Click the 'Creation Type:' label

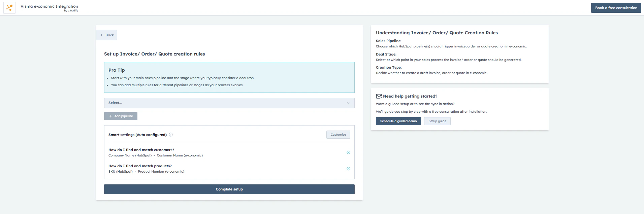click(389, 67)
